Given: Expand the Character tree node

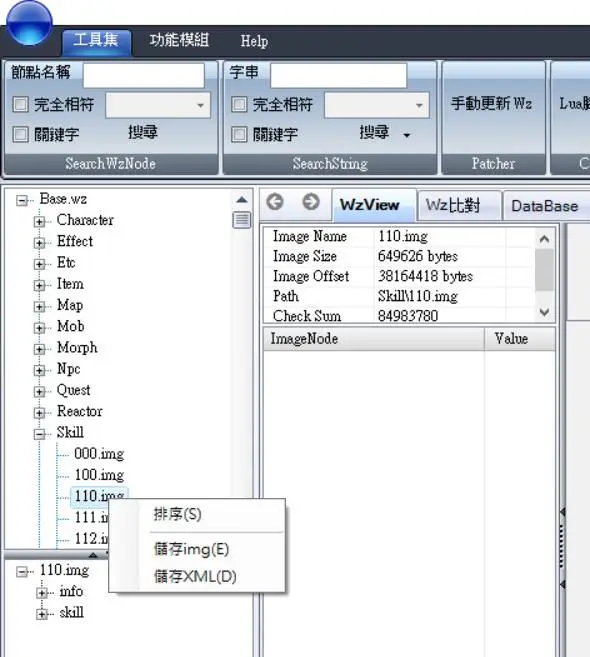Looking at the screenshot, I should click(x=39, y=221).
